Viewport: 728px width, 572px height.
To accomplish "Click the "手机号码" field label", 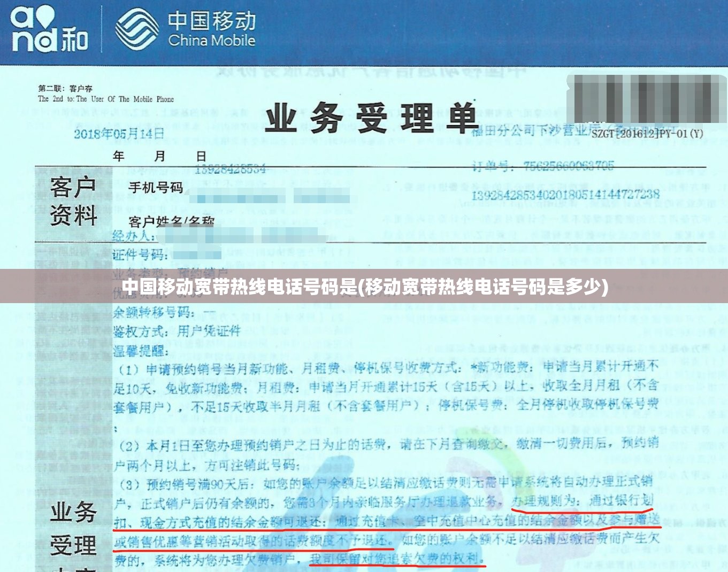I will [x=156, y=188].
